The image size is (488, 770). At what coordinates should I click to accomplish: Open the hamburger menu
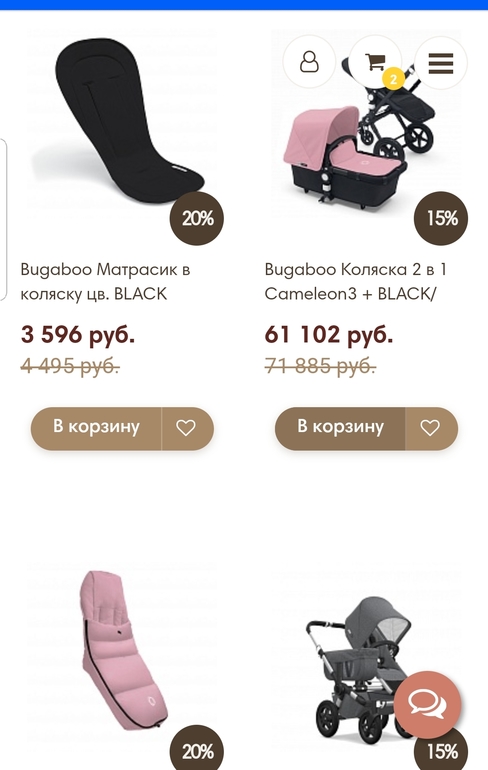441,62
